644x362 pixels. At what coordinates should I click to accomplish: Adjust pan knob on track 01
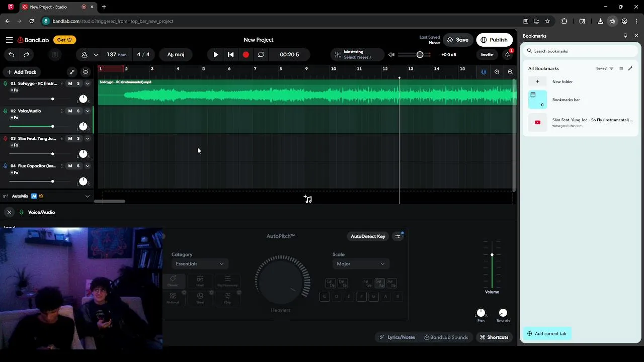83,99
